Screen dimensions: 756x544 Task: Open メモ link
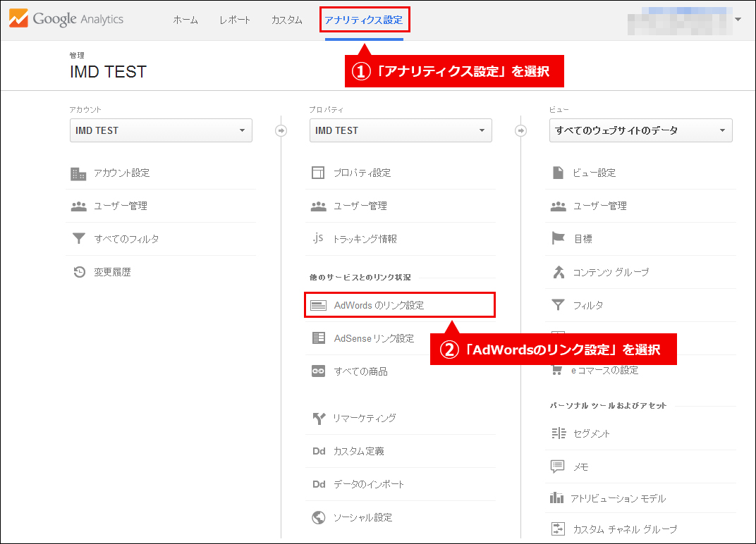[x=580, y=467]
